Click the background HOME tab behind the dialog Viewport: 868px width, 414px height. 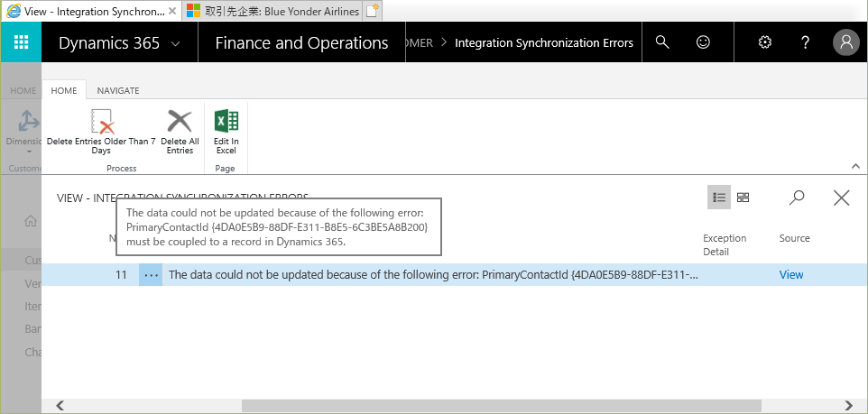(x=23, y=90)
